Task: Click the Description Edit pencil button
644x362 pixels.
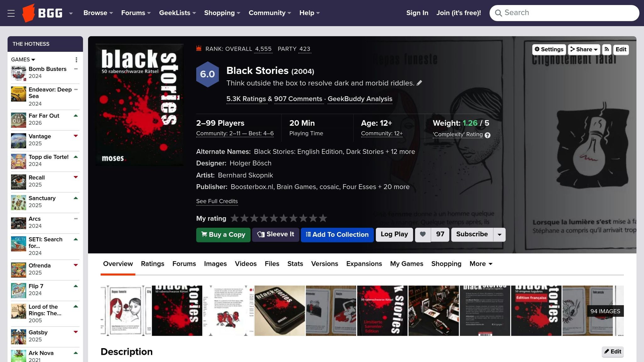Action: click(x=613, y=352)
